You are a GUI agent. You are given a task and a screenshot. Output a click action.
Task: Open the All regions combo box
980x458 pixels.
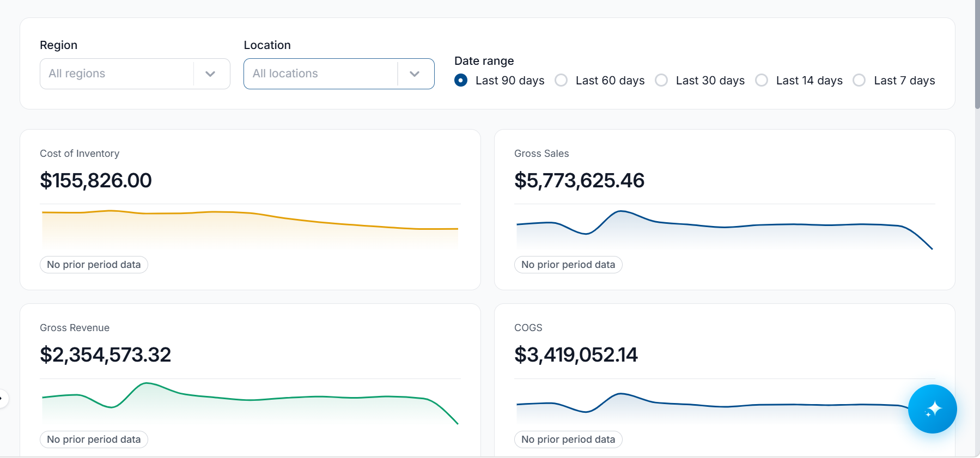(135, 74)
